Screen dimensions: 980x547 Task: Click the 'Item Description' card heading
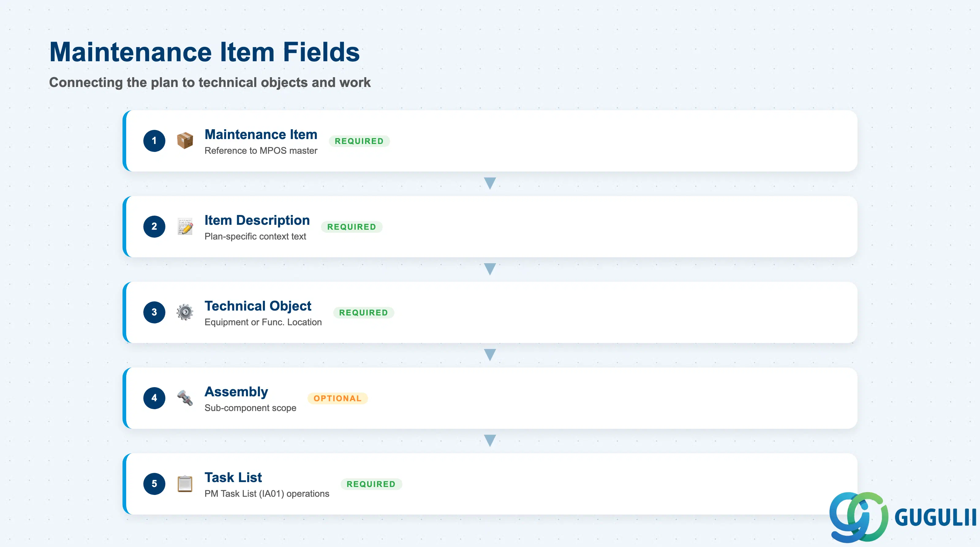tap(257, 220)
